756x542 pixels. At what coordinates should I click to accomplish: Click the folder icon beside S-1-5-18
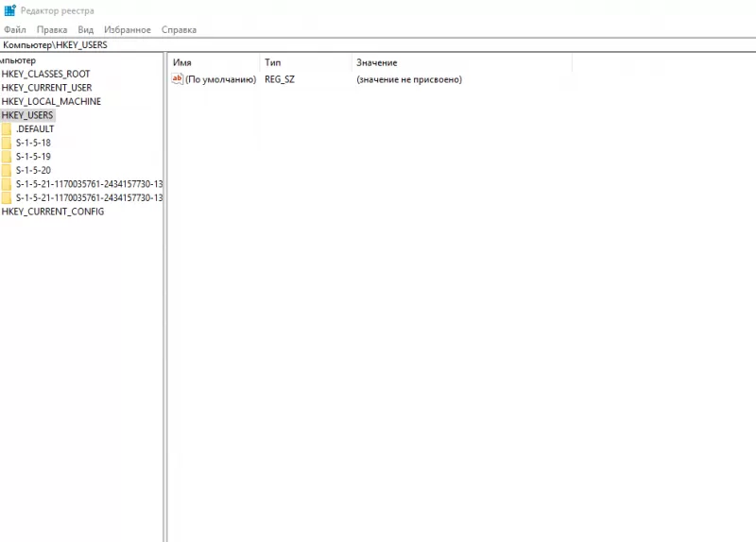pyautogui.click(x=7, y=143)
